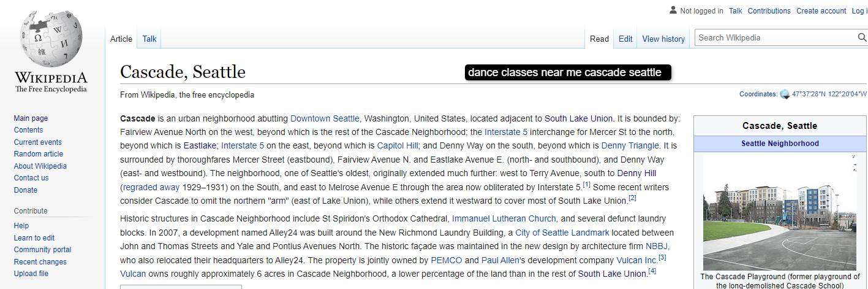Follow the Eastlake link
Image resolution: width=868 pixels, height=289 pixels.
click(x=200, y=145)
